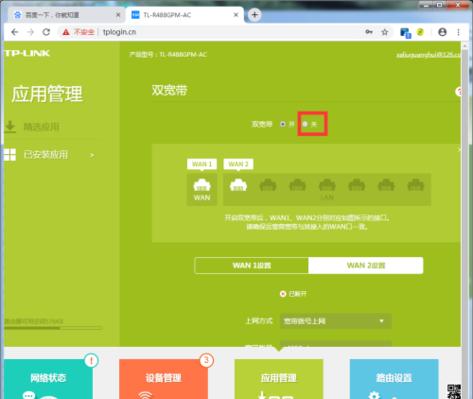Open the blue extension icon in toolbar
Image resolution: width=473 pixels, height=399 pixels.
coord(405,33)
